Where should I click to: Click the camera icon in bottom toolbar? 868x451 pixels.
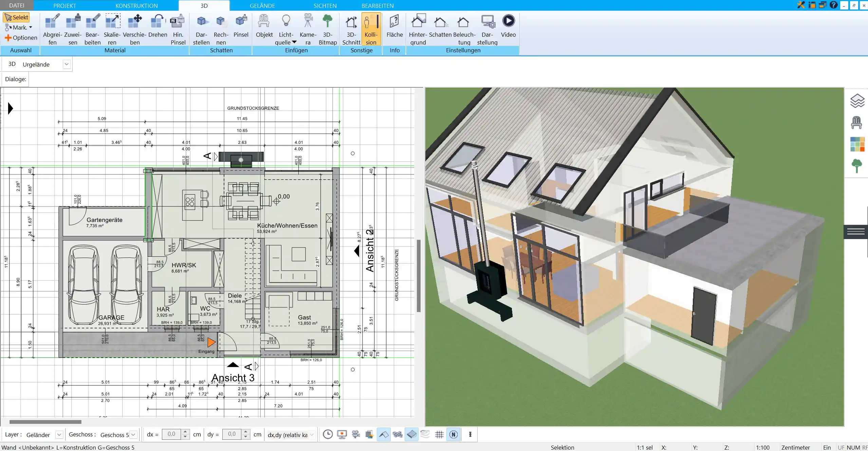point(356,434)
